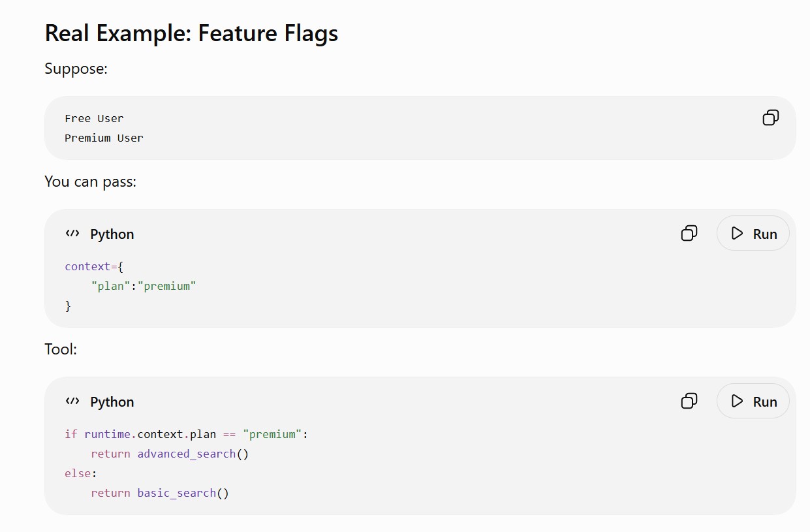Click the Suppose: paragraph text

coord(76,69)
